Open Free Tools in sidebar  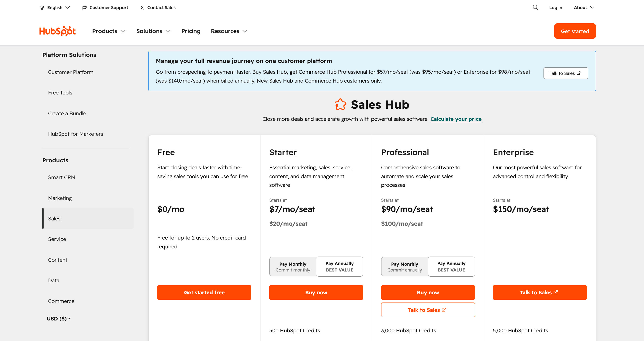pos(60,93)
